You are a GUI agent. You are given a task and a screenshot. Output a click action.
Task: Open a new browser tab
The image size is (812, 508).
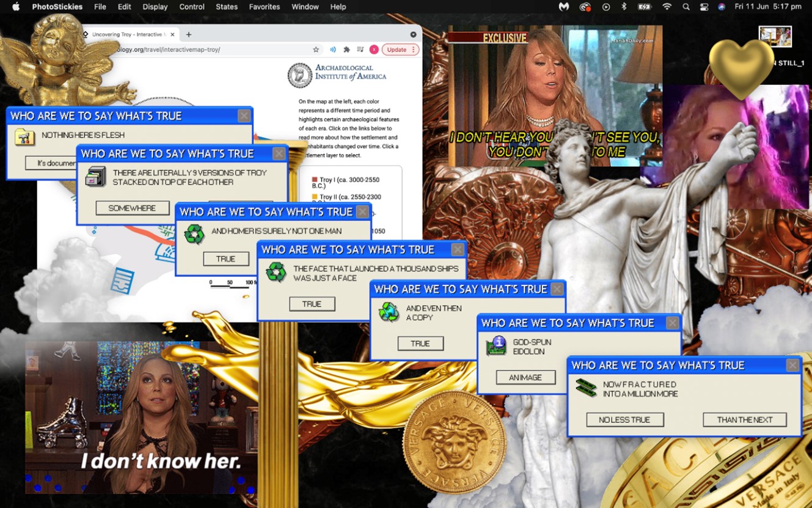pyautogui.click(x=189, y=35)
